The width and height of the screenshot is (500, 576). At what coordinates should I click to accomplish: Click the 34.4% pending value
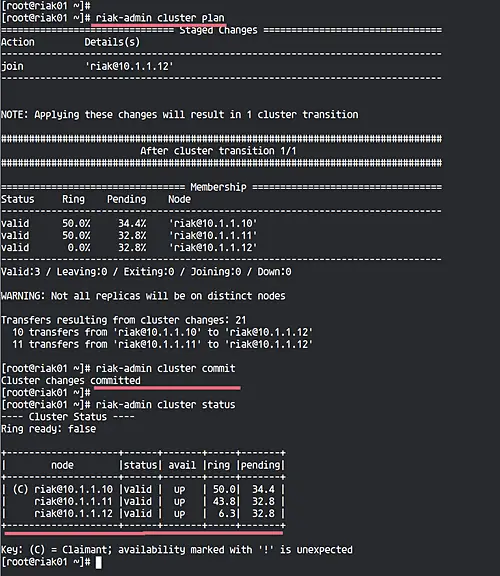click(132, 223)
